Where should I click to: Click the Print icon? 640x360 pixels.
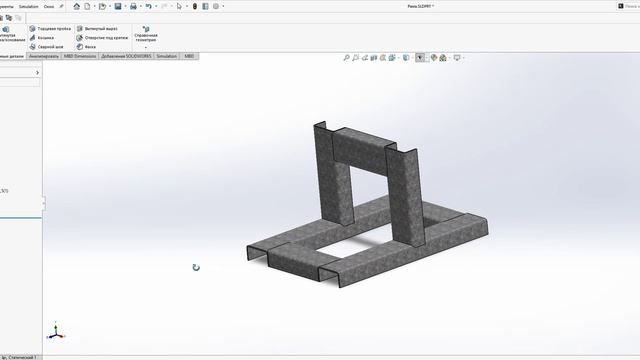pyautogui.click(x=133, y=6)
